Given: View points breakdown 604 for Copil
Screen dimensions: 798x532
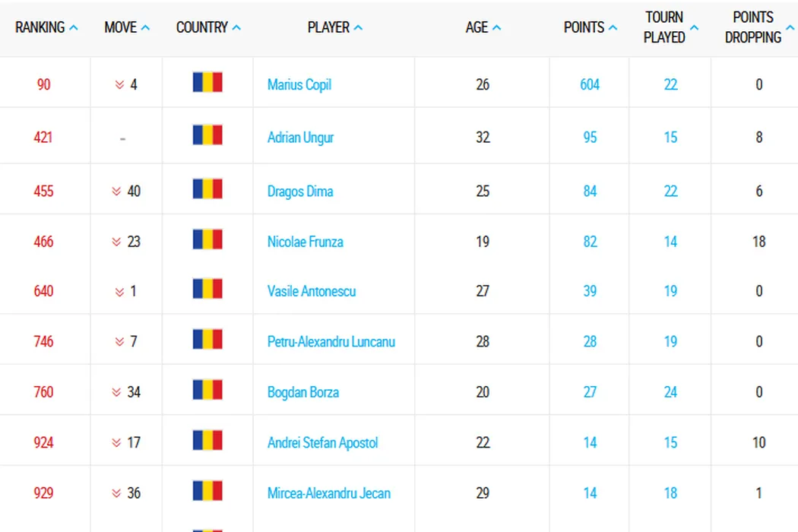Looking at the screenshot, I should tap(590, 85).
